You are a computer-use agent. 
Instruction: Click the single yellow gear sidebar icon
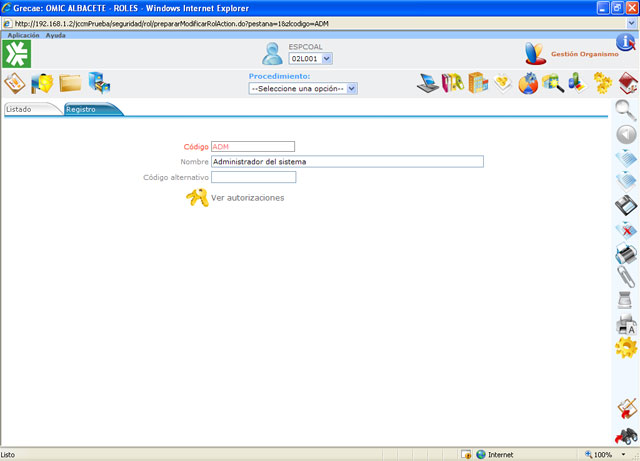click(x=626, y=348)
